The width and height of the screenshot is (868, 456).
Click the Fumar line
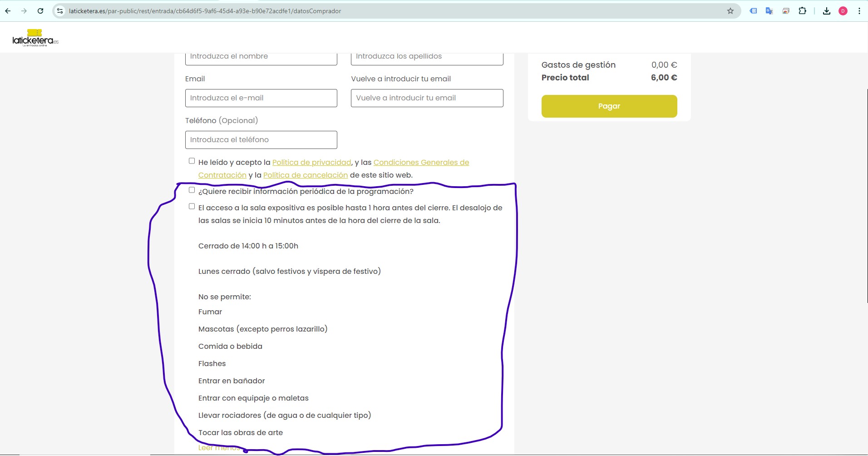[210, 312]
